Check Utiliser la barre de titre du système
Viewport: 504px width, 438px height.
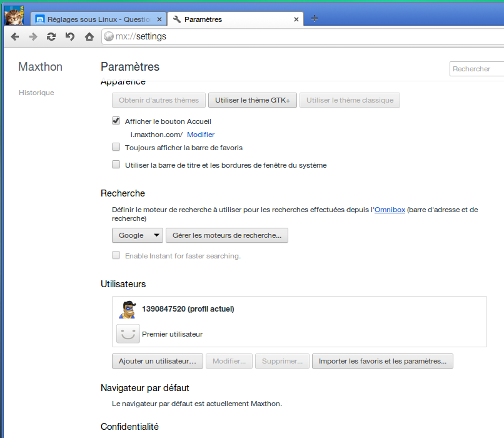(116, 165)
